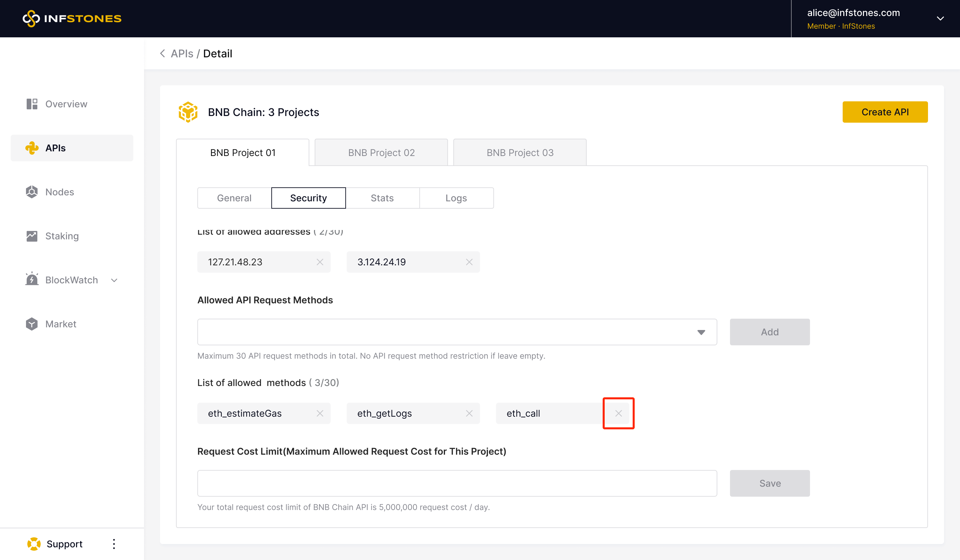
Task: Open the Stats sub-tab
Action: [382, 198]
